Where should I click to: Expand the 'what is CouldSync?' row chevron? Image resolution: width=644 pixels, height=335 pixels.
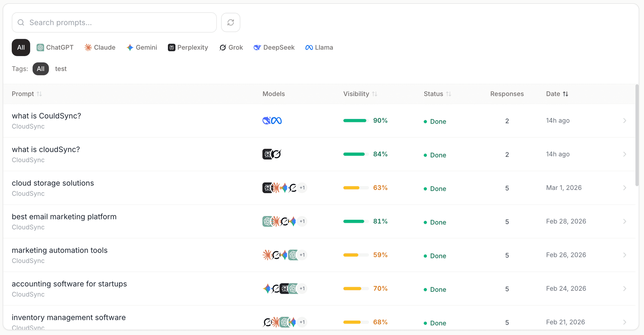(625, 121)
